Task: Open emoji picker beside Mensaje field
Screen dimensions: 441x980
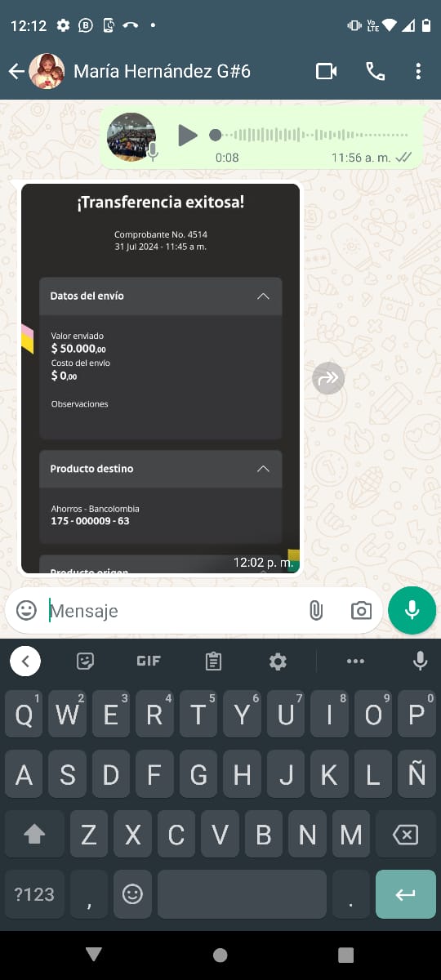Action: coord(27,610)
